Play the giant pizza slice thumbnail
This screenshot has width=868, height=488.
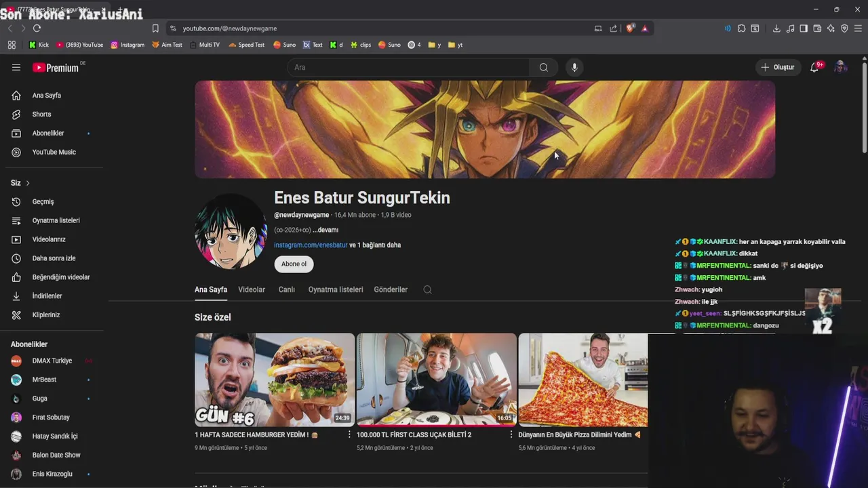tap(583, 379)
